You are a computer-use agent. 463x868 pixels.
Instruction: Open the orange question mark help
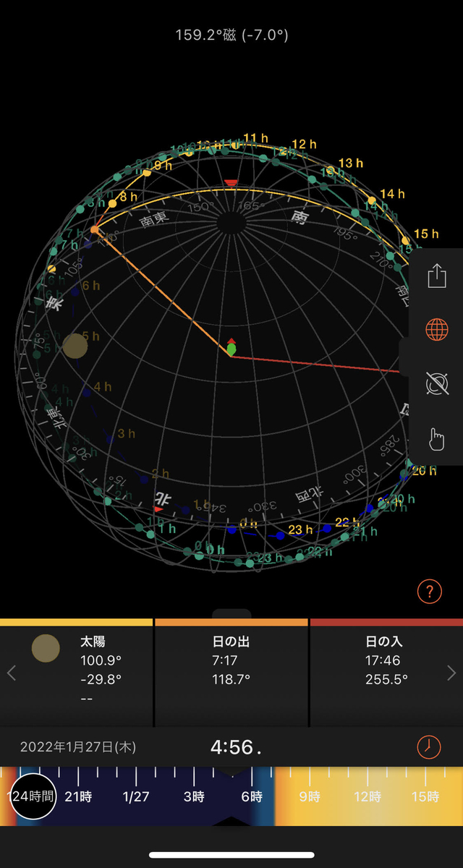[429, 592]
